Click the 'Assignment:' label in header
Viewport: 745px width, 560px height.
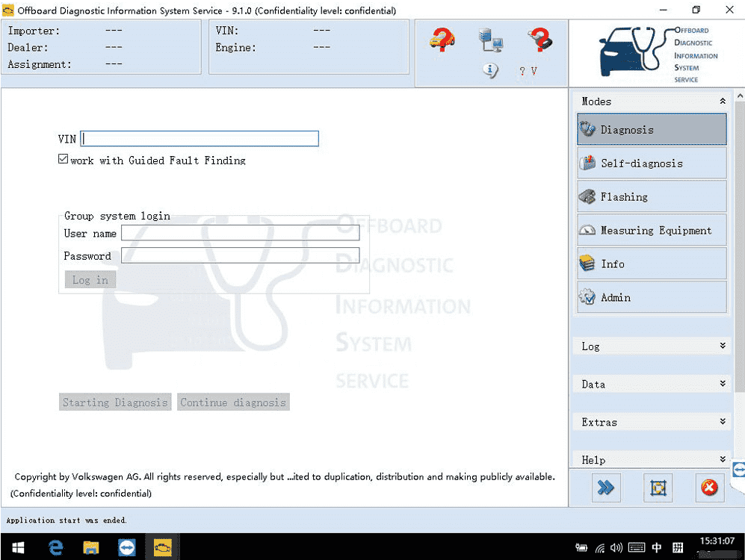40,64
